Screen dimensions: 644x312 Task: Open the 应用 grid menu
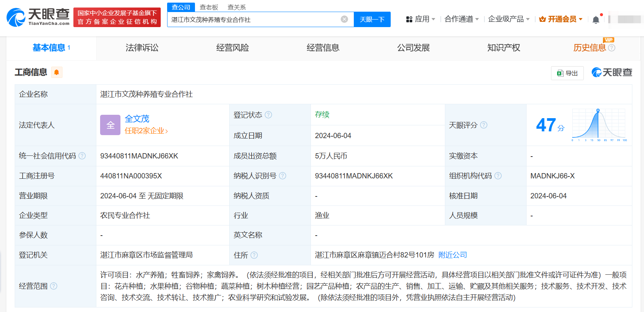[420, 19]
